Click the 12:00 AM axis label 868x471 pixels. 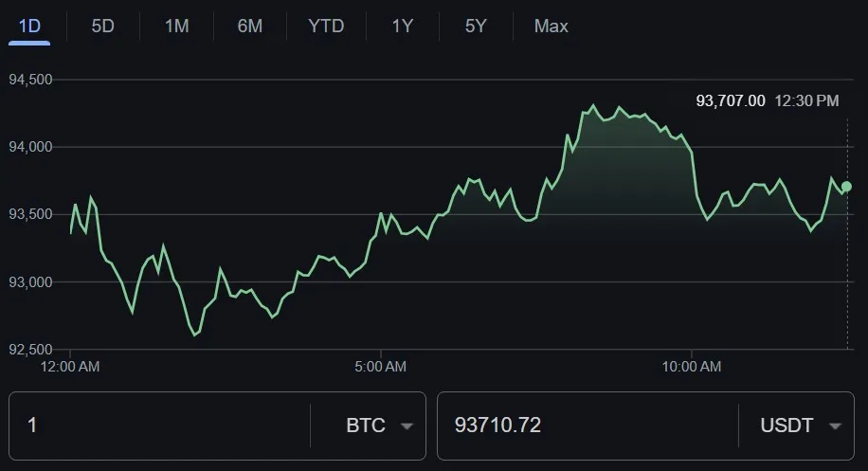pos(71,366)
